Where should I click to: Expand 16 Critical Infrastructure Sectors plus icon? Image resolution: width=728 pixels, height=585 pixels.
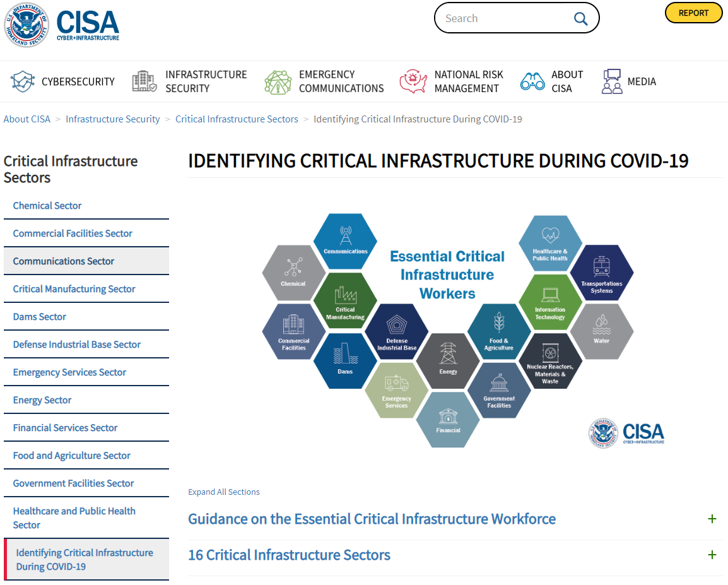point(712,555)
